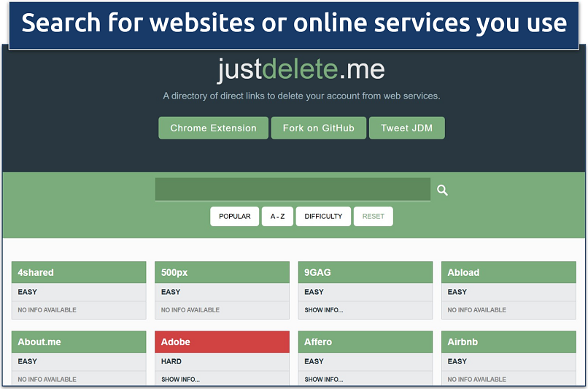Open the Chrome Extension button

213,128
